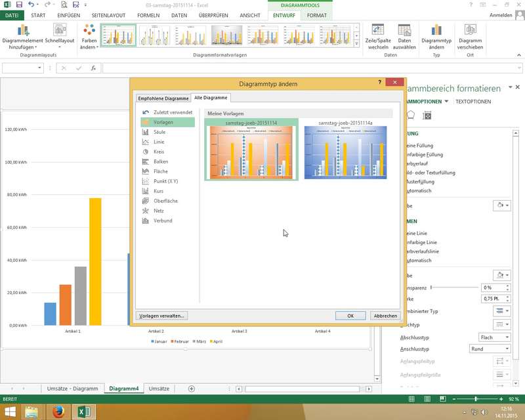
Task: Click Abbrechen to cancel the dialog
Action: click(385, 316)
